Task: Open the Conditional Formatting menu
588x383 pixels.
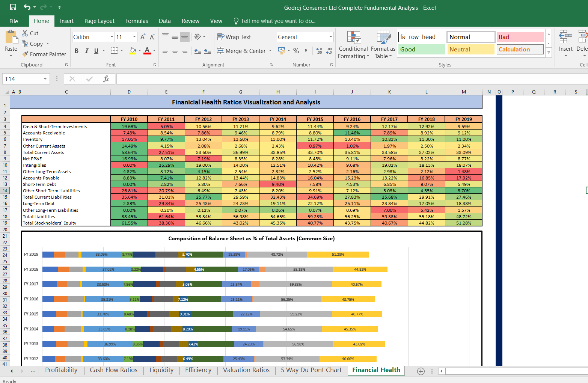Action: point(353,45)
